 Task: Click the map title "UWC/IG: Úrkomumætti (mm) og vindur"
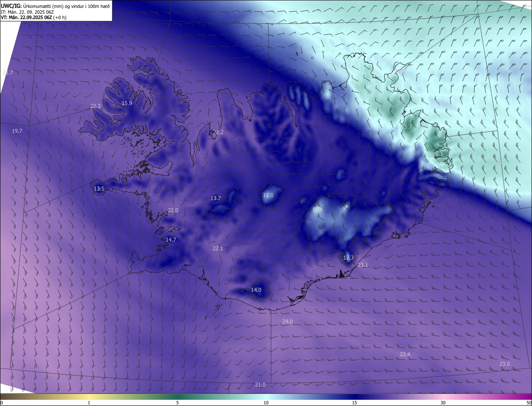[55, 6]
